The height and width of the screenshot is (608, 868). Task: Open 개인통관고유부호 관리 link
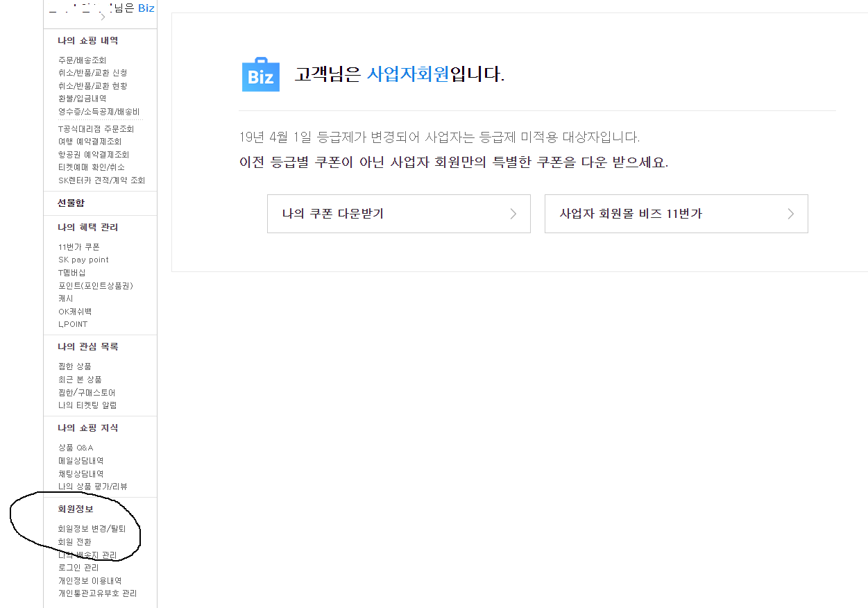tap(98, 593)
